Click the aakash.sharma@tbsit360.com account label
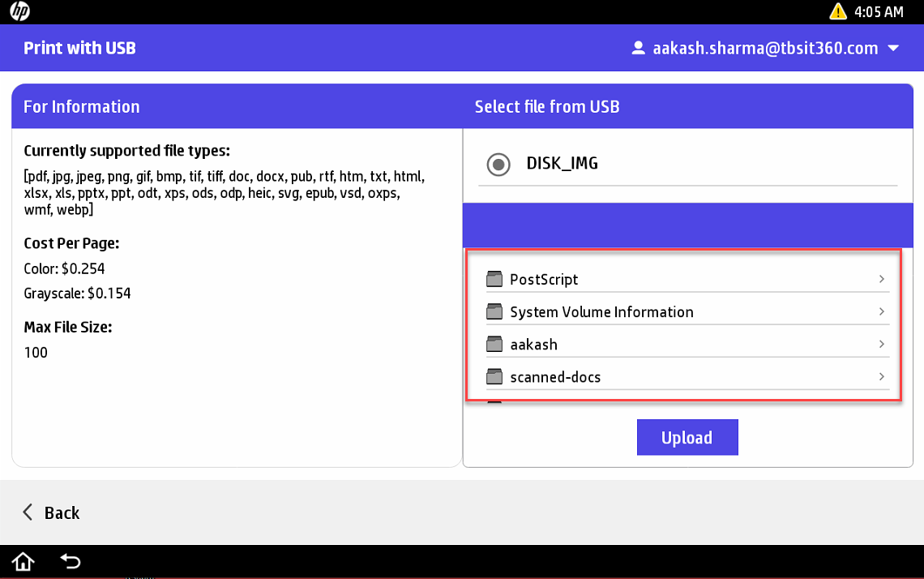Viewport: 924px width, 579px height. coord(765,49)
